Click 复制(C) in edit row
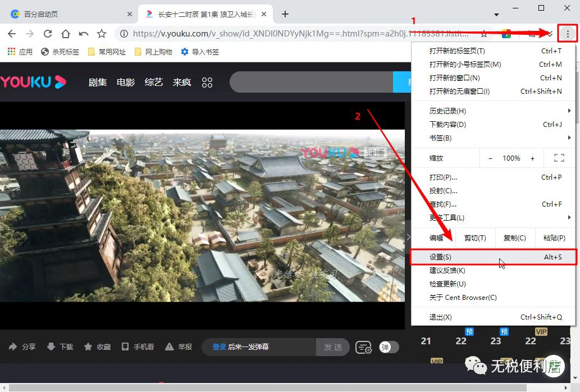The width and height of the screenshot is (580, 392). point(514,238)
